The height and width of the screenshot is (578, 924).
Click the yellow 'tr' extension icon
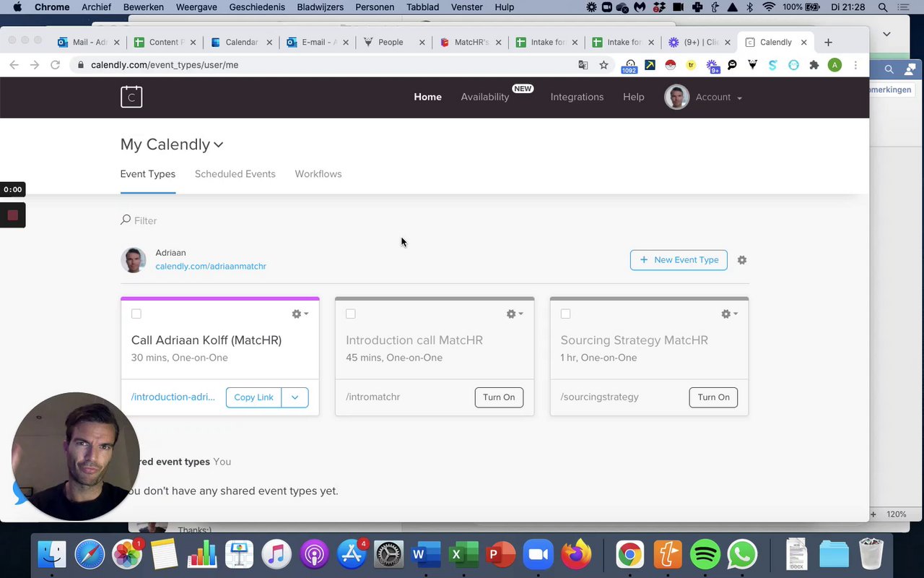(691, 65)
